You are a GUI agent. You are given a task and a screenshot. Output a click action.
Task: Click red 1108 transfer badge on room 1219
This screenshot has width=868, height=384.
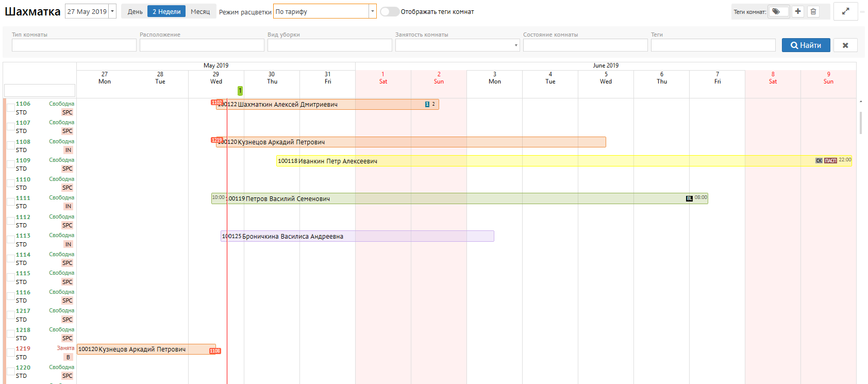pos(215,351)
